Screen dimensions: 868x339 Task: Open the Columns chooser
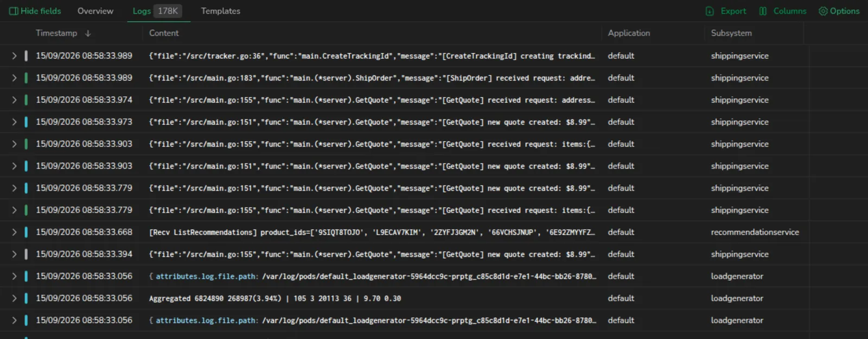pyautogui.click(x=783, y=11)
